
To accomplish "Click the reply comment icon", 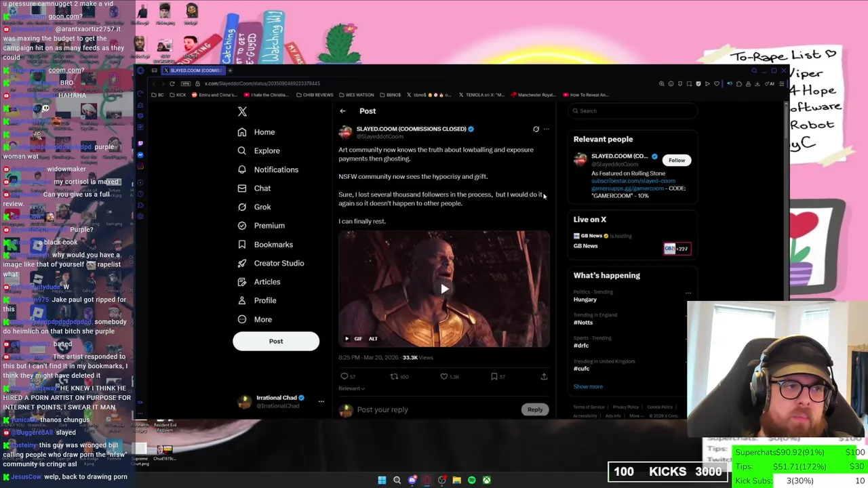I will [344, 376].
